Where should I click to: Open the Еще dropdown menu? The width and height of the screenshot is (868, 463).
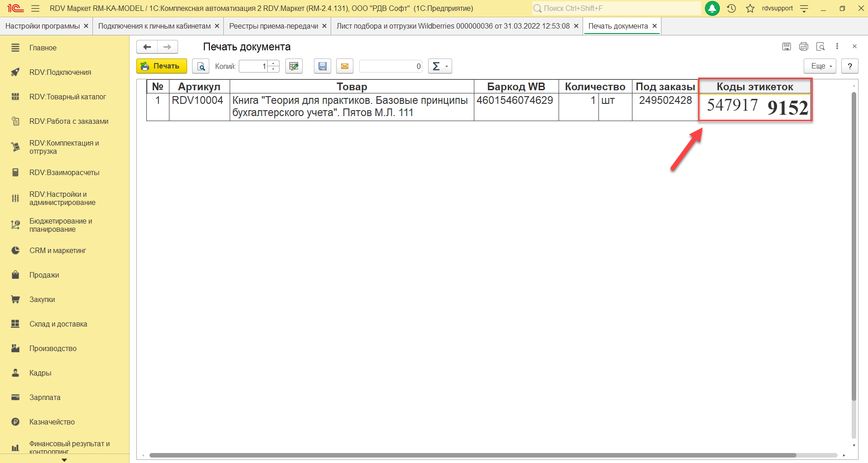(820, 66)
